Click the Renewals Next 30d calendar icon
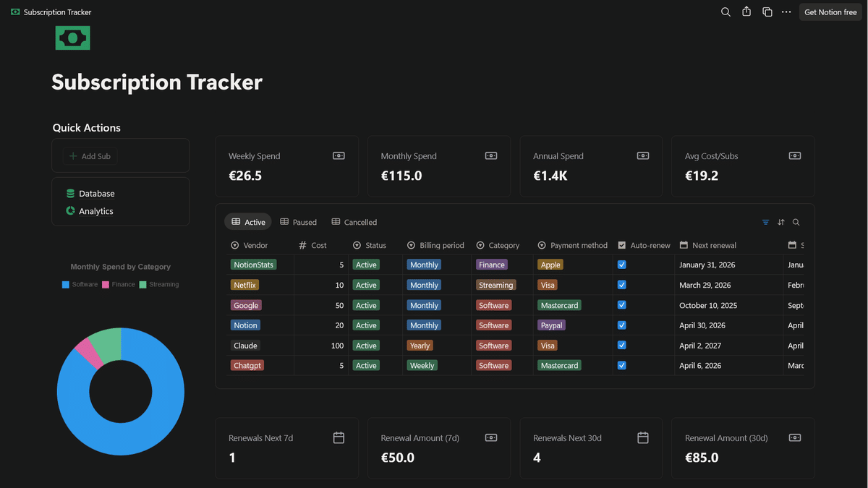 point(643,437)
